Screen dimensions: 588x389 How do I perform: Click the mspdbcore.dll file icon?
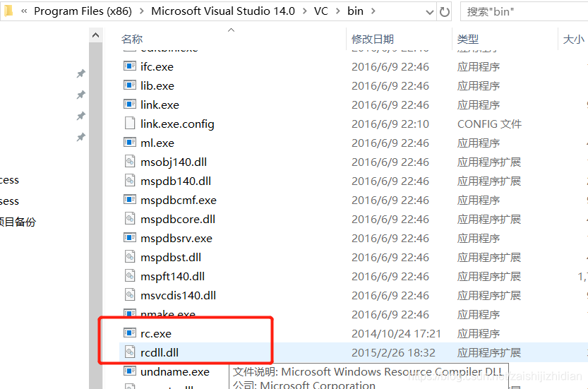(130, 219)
